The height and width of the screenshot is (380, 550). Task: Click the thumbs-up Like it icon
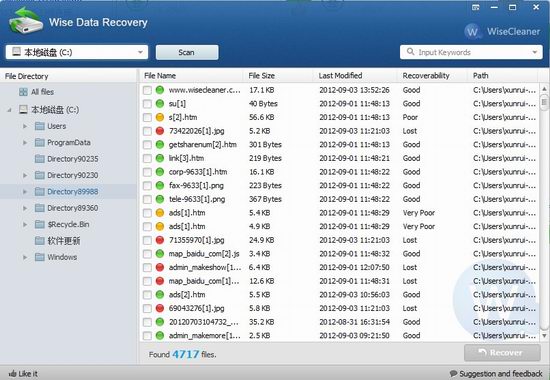13,373
